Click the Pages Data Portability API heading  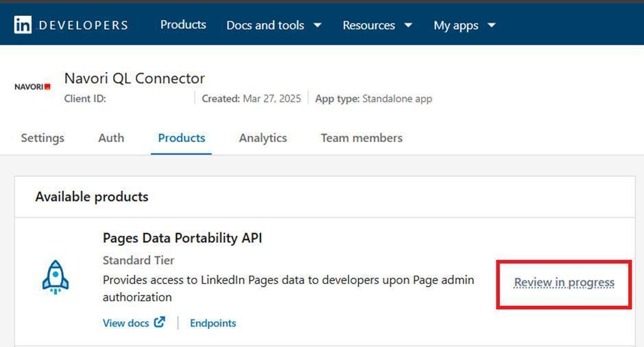point(182,238)
